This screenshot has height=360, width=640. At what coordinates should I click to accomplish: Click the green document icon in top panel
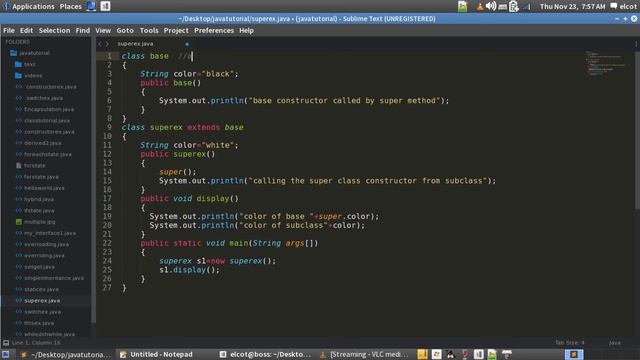(462, 6)
